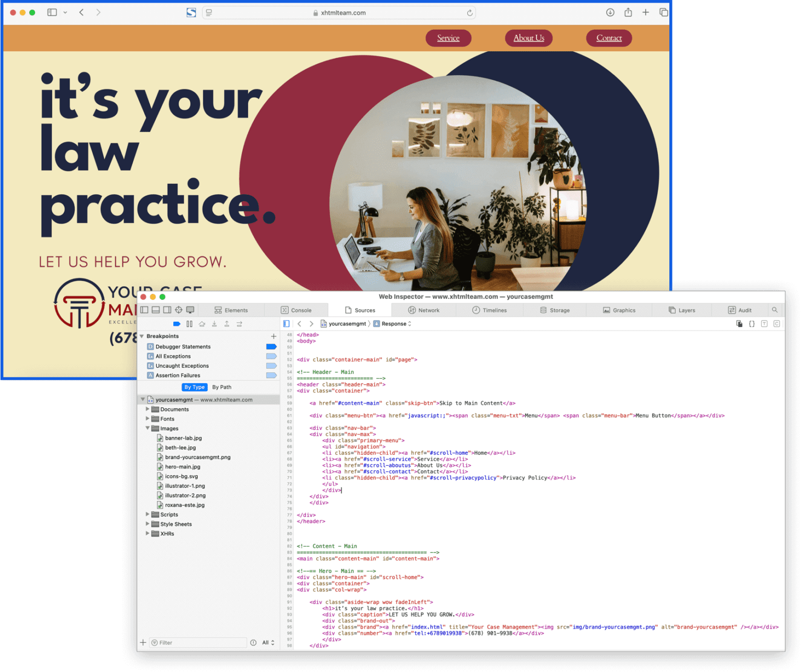Open Web Inspector search with magnifier icon
802x672 pixels.
[775, 310]
